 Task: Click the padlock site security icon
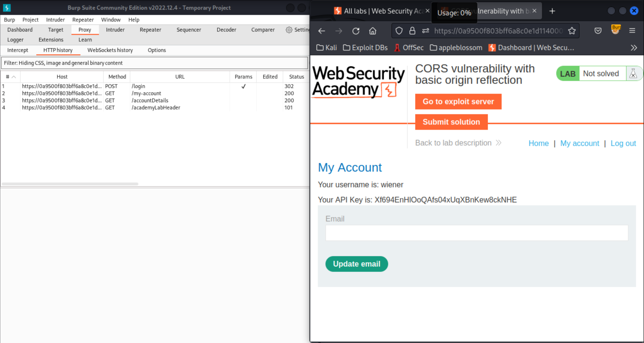(x=412, y=31)
